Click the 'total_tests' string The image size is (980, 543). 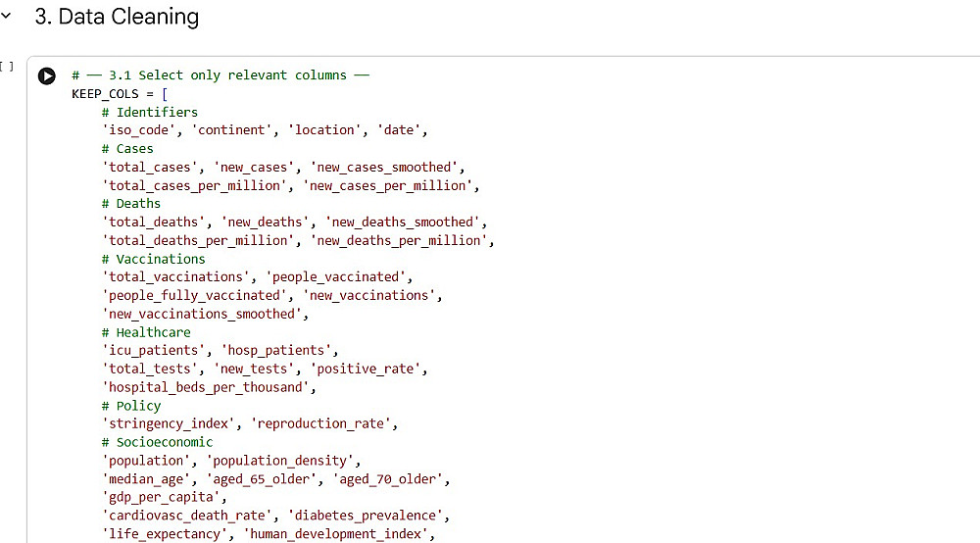(150, 369)
